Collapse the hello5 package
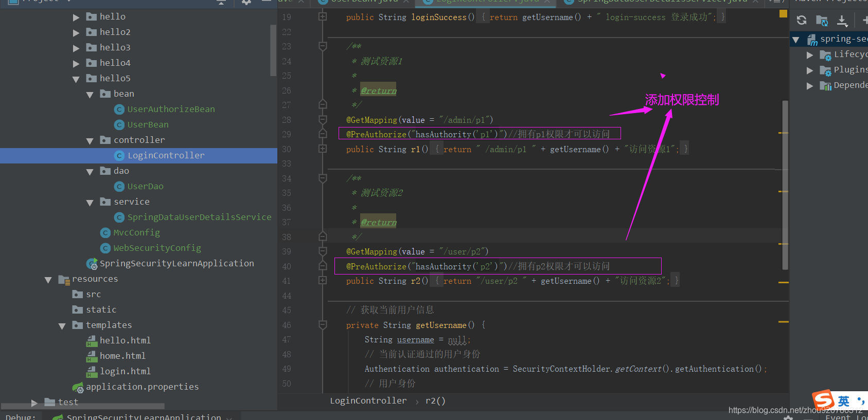The width and height of the screenshot is (868, 420). pos(76,79)
